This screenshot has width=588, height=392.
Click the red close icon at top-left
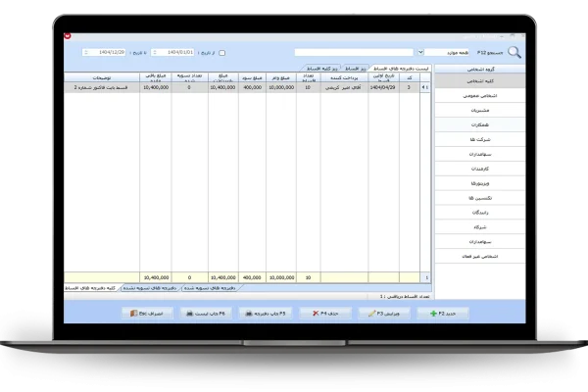click(68, 36)
